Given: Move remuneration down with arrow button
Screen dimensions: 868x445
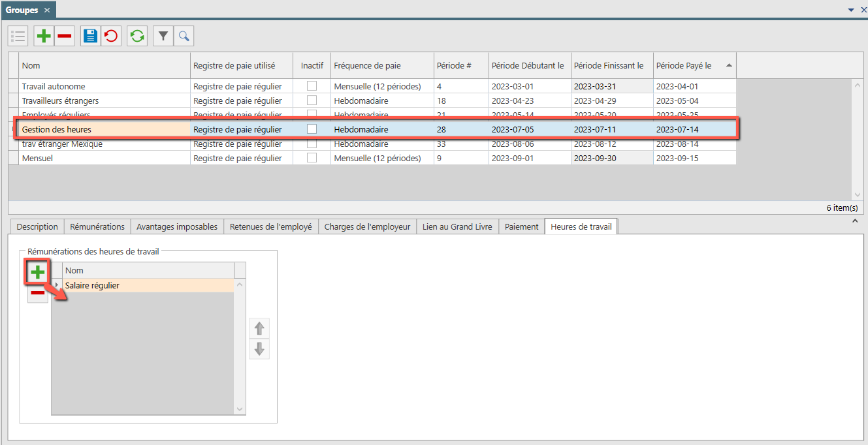Looking at the screenshot, I should 259,349.
